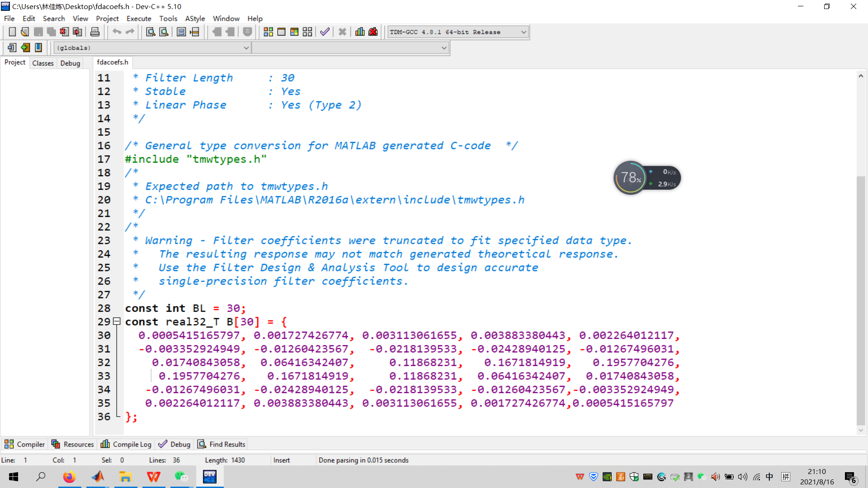Switch to the Project side tab

click(x=15, y=62)
